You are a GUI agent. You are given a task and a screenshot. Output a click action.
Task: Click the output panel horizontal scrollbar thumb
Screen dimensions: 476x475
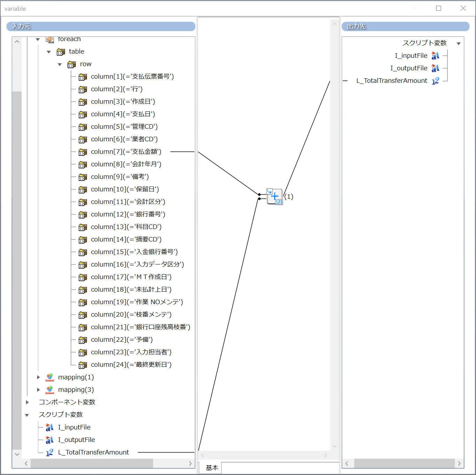404,464
